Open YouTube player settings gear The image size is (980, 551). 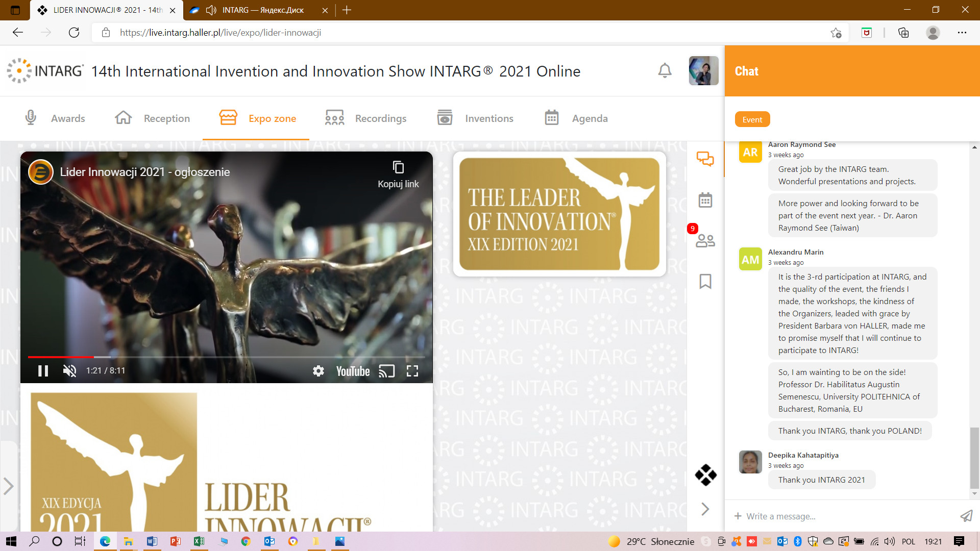point(318,371)
